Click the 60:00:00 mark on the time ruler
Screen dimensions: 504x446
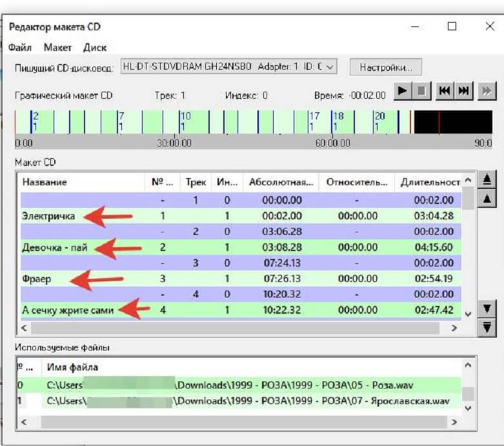click(x=332, y=143)
